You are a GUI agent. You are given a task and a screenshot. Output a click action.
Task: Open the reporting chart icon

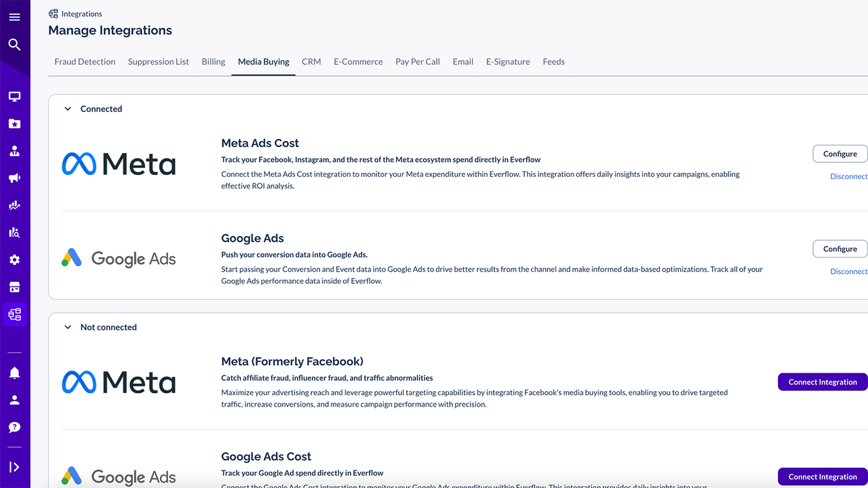pyautogui.click(x=15, y=205)
